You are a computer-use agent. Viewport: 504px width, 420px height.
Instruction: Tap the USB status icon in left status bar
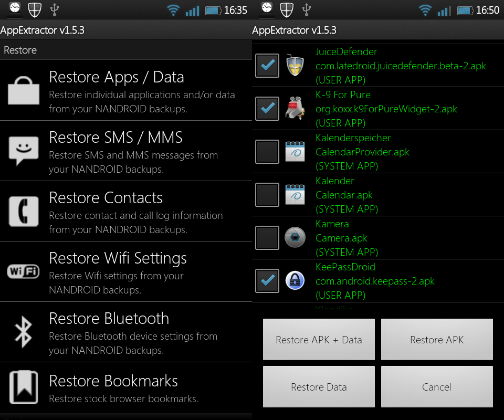(54, 9)
